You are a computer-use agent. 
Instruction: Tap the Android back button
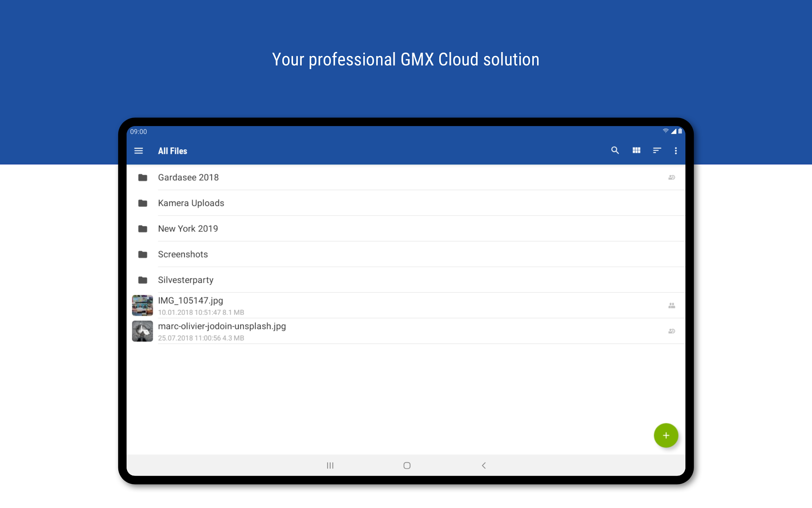(484, 465)
